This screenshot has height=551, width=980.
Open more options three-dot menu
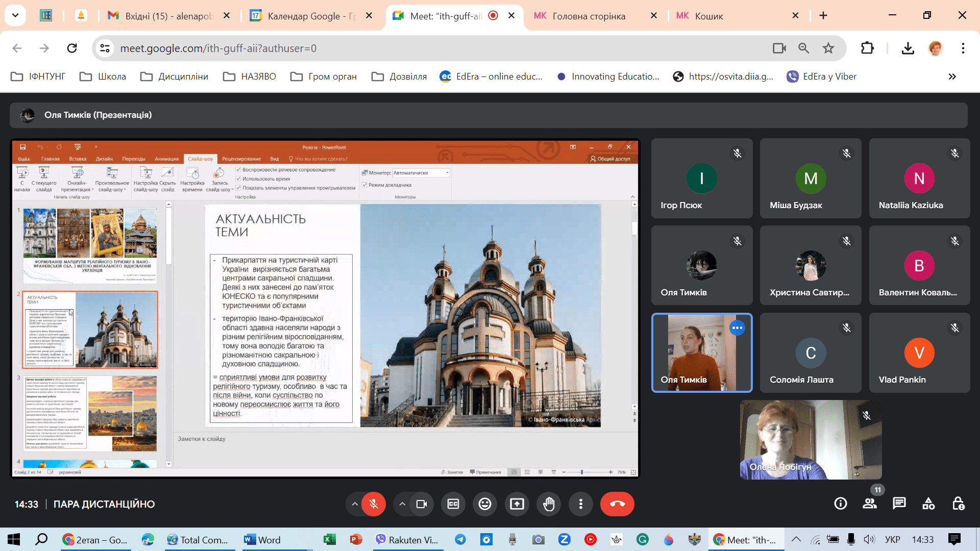tap(580, 504)
